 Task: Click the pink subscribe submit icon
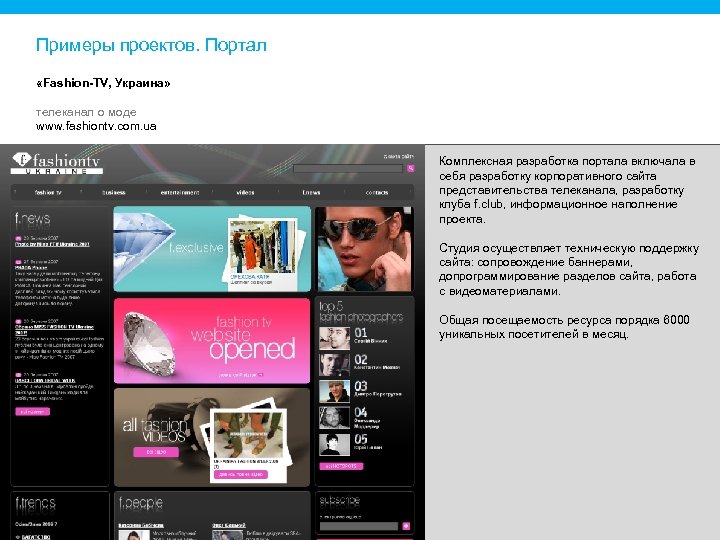point(406,526)
